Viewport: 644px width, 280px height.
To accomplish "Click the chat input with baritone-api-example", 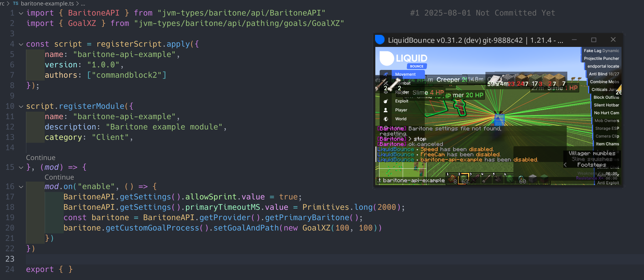I will pos(411,180).
